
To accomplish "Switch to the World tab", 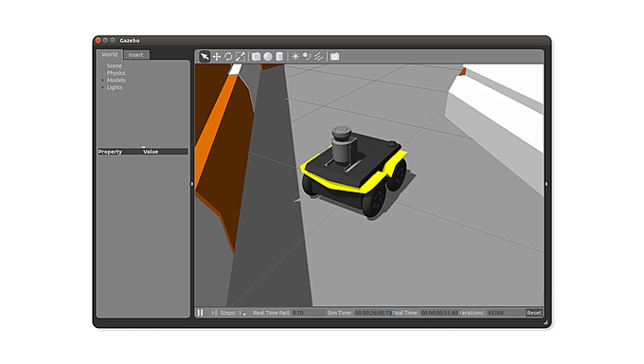I will coord(110,54).
